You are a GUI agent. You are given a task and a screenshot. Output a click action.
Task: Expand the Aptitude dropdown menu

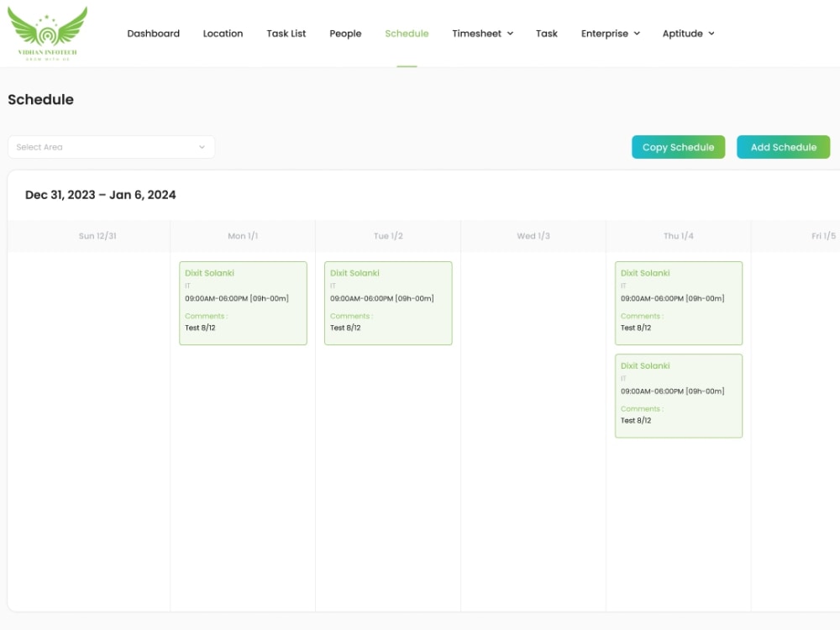click(689, 34)
